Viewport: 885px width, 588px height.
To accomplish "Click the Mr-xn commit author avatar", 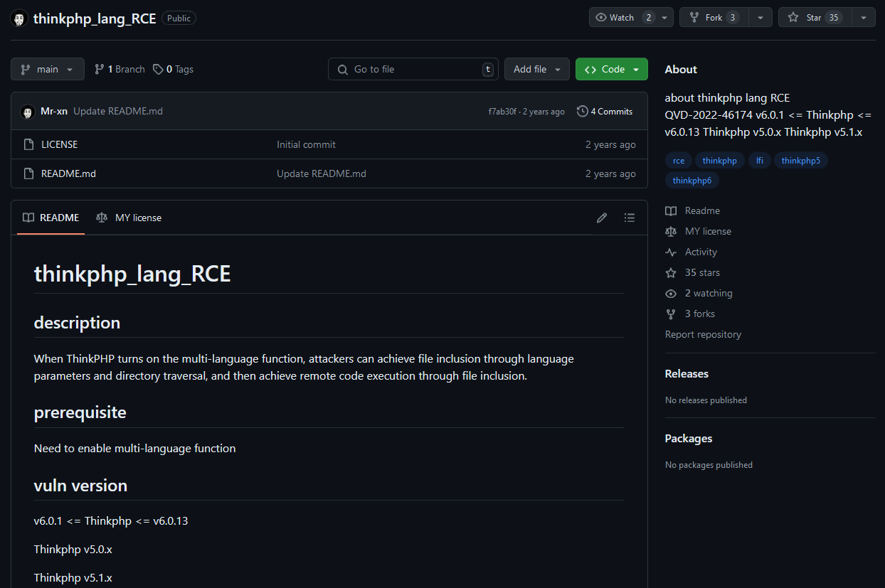I will (28, 112).
